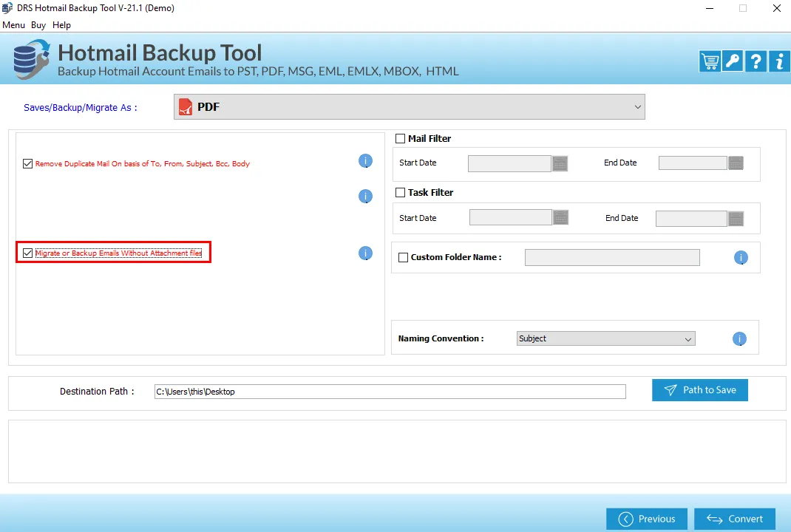This screenshot has width=791, height=532.
Task: Open Task Filter Start Date calendar picker
Action: (561, 217)
